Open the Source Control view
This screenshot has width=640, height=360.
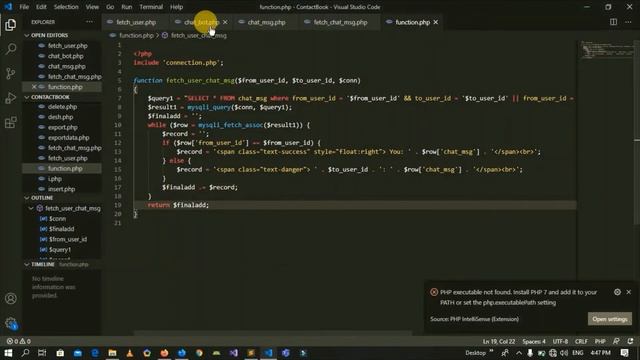point(11,73)
